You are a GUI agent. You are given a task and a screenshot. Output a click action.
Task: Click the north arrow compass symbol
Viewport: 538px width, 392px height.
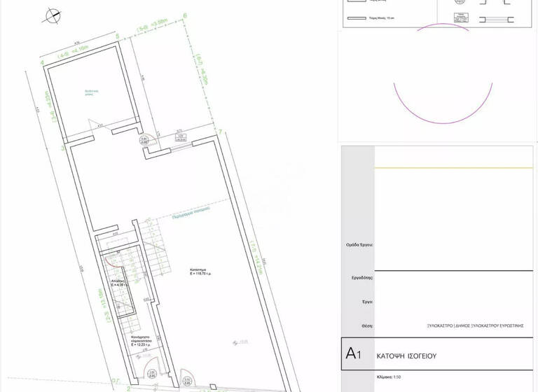tap(51, 15)
